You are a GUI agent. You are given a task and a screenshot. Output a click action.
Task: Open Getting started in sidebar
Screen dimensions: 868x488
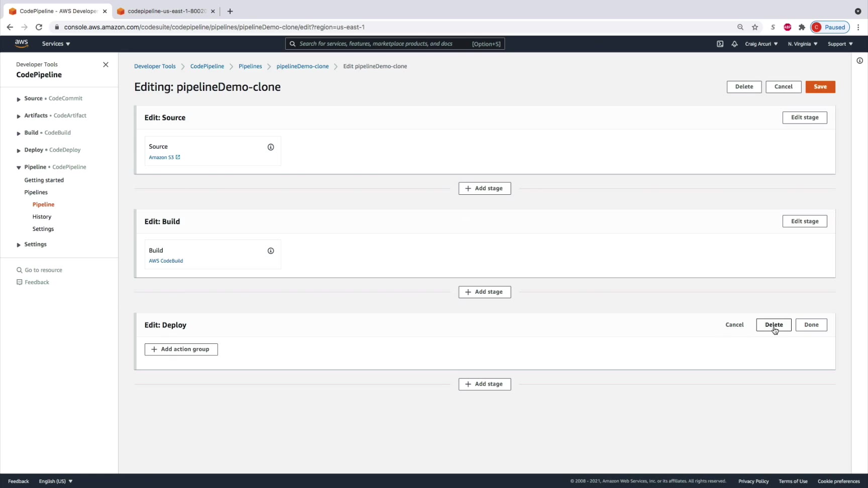click(x=44, y=180)
